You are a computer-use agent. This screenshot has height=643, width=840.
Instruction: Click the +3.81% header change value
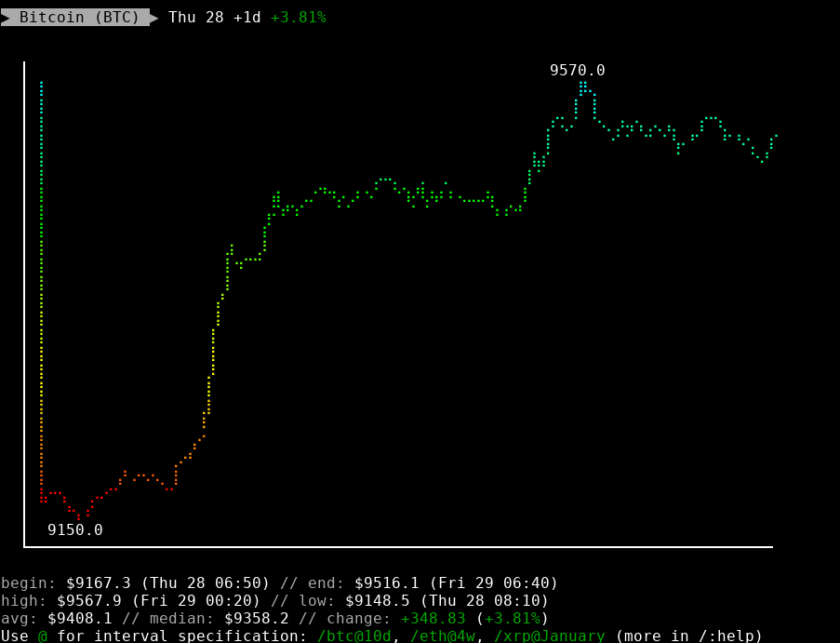(x=298, y=17)
